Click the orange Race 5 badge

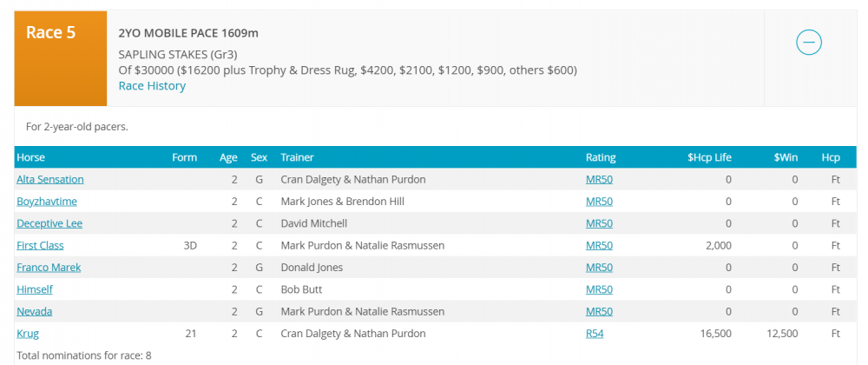(61, 58)
